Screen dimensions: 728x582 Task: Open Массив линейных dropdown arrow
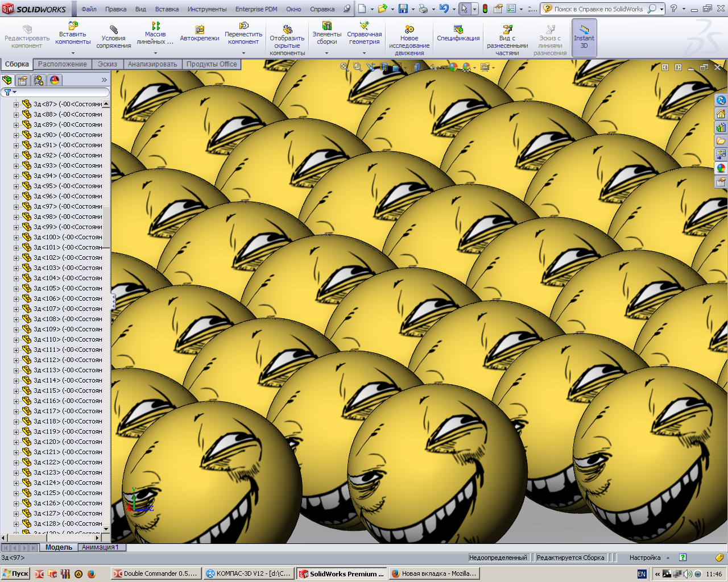coord(155,53)
